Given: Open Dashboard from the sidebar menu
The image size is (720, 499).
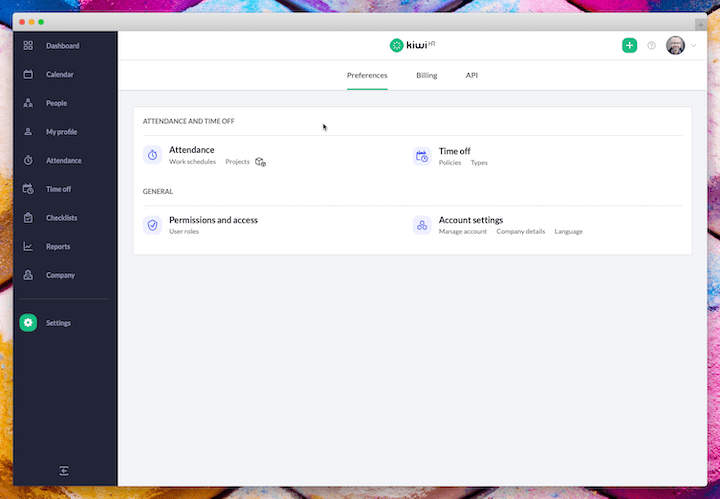Looking at the screenshot, I should tap(62, 46).
